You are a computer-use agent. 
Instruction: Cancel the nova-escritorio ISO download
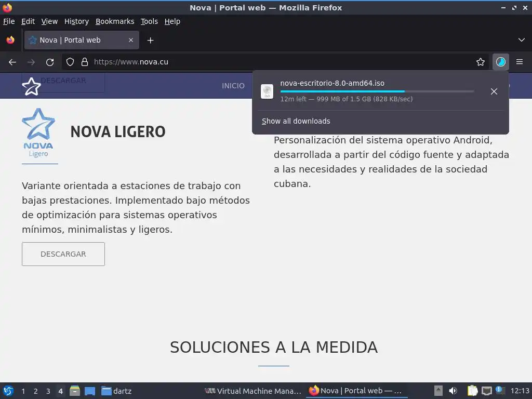[494, 91]
